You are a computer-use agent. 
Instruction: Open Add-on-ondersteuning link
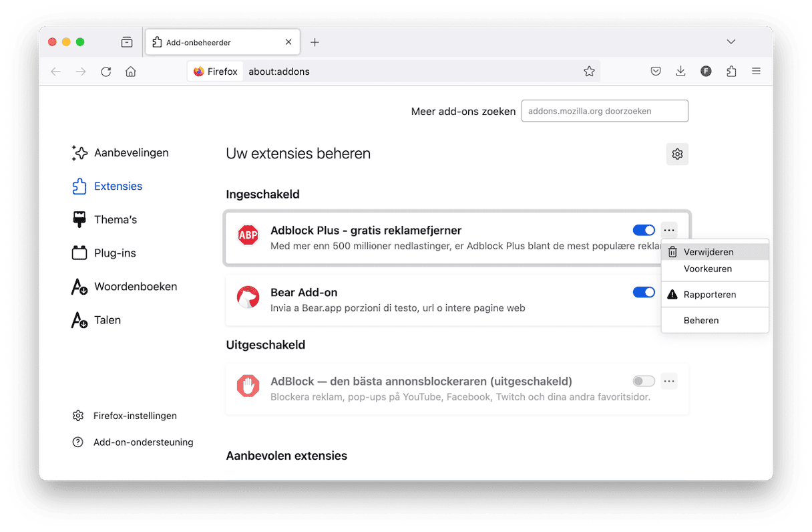(133, 442)
